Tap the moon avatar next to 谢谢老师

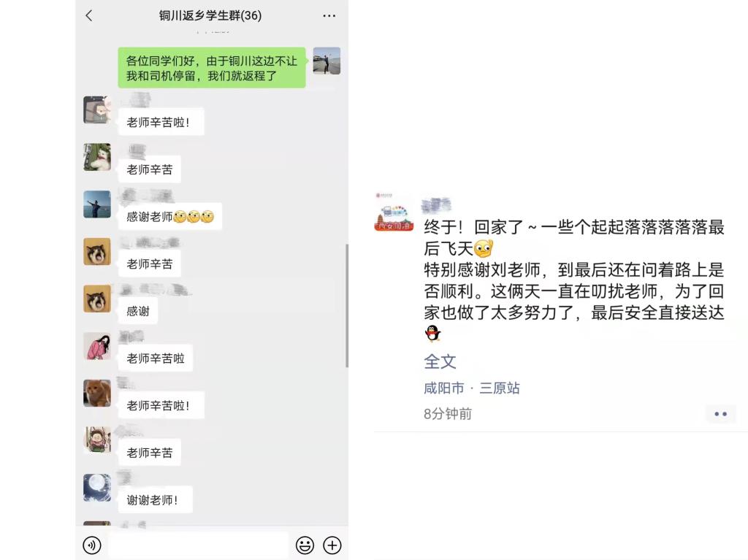tap(97, 488)
